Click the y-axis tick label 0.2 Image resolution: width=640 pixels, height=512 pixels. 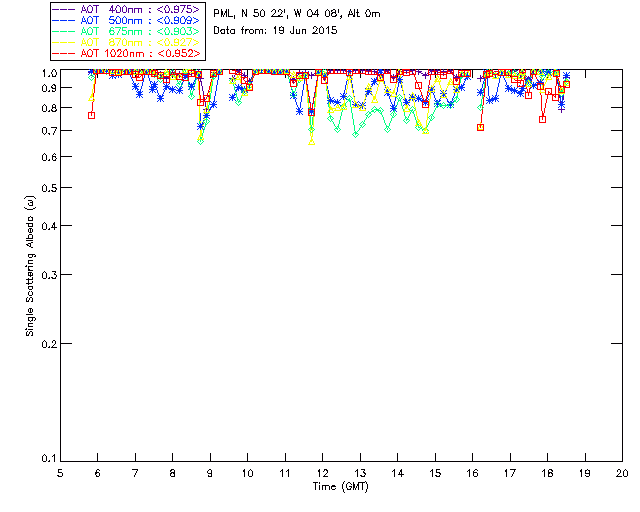(x=49, y=344)
